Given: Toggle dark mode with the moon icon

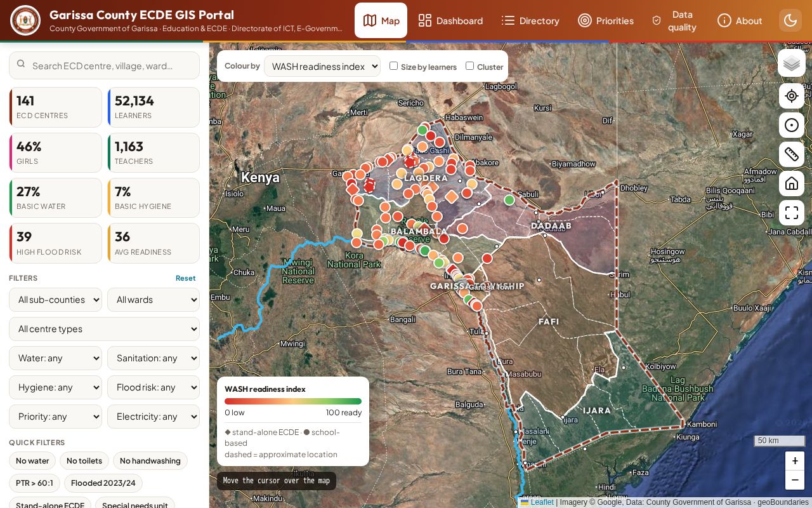Looking at the screenshot, I should 790,20.
